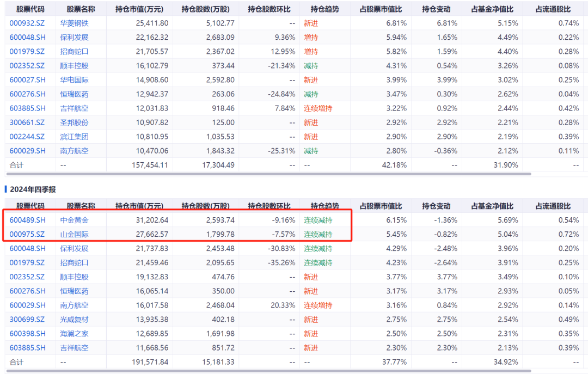Click upper table 股票代码 column header
The width and height of the screenshot is (588, 374).
30,9
